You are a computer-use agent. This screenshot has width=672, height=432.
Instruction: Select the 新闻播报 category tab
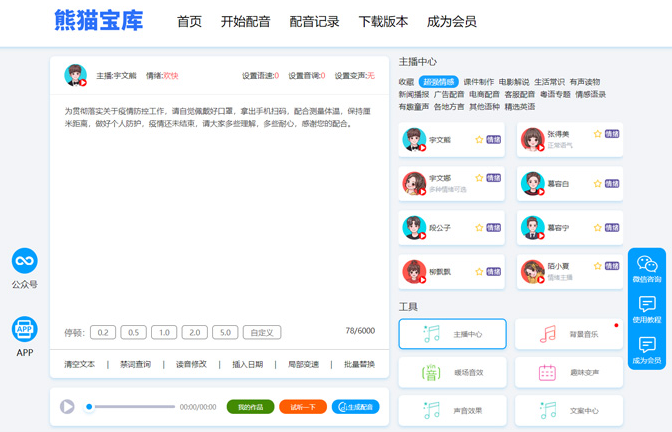point(414,94)
